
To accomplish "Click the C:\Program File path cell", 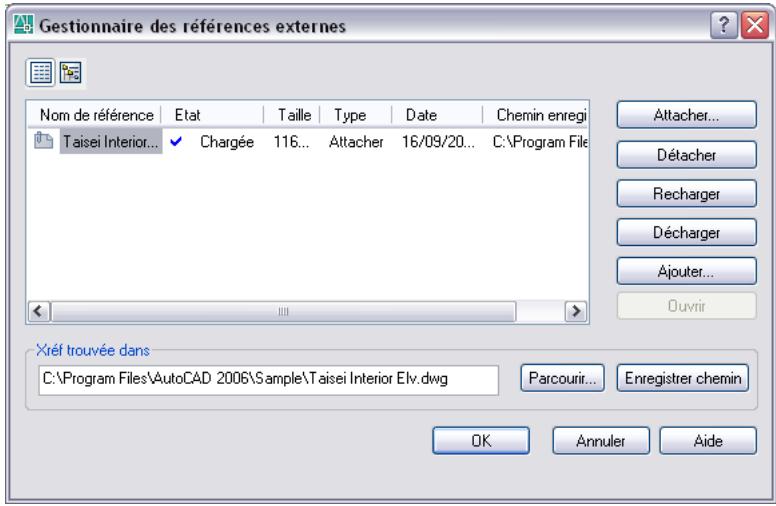I will pyautogui.click(x=540, y=142).
